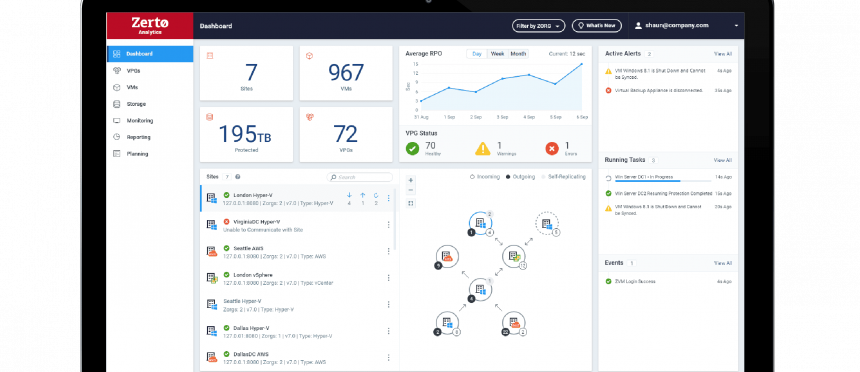Switch the RPO chart to Week
Screen dimensions: 860x372
(x=497, y=54)
